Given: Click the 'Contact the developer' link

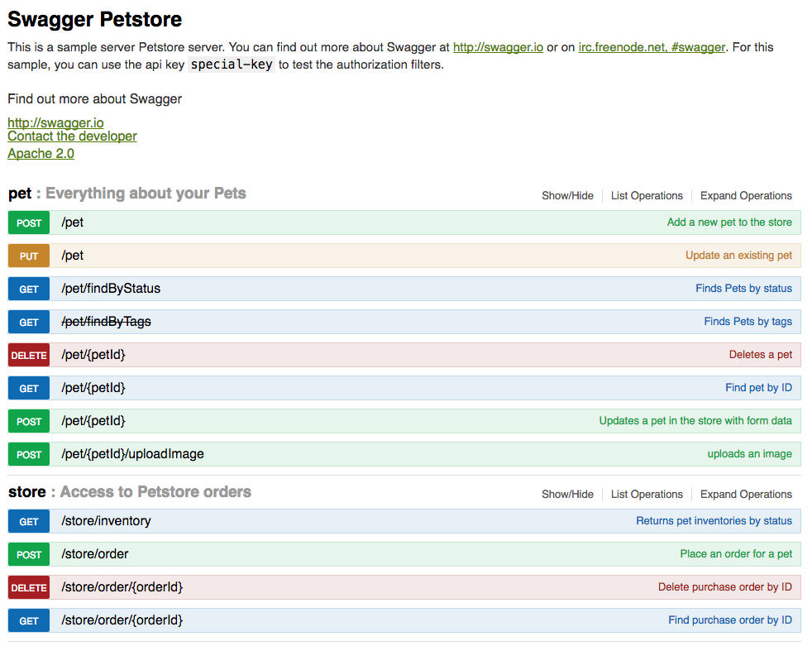Looking at the screenshot, I should click(x=71, y=136).
